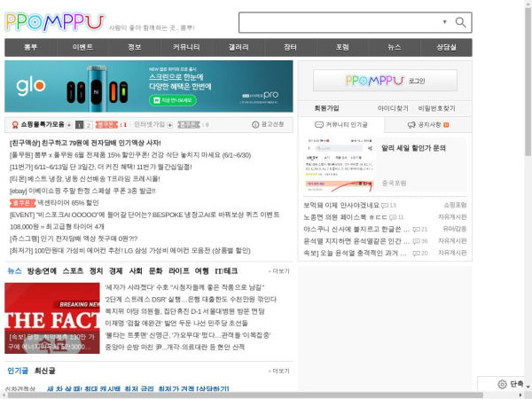
Task: Click the orange new badge next to 공지사항
Action: point(446,125)
